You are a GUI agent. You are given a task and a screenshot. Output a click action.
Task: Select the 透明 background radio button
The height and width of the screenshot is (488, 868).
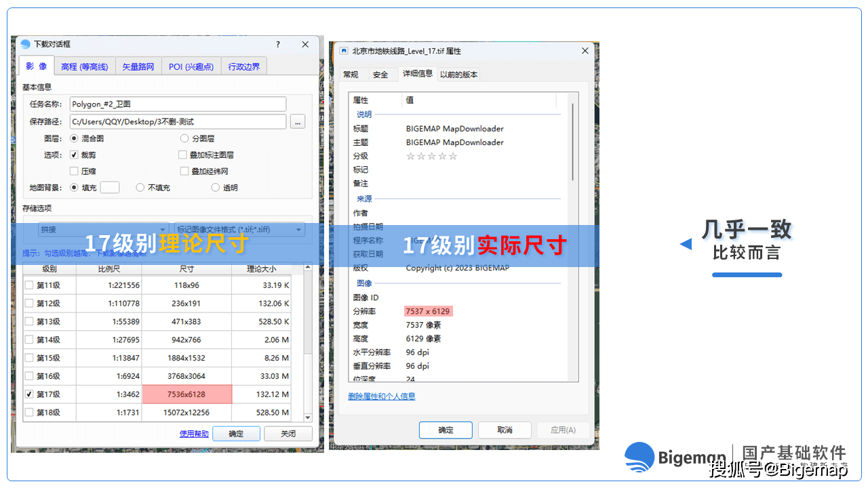tap(216, 188)
